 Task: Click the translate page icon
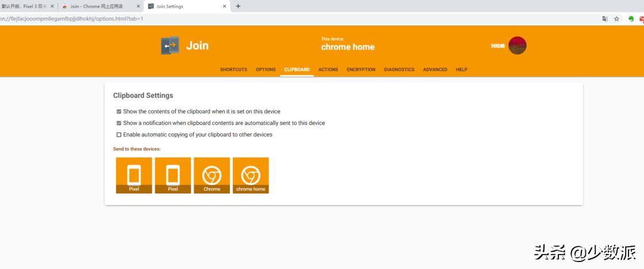point(604,19)
